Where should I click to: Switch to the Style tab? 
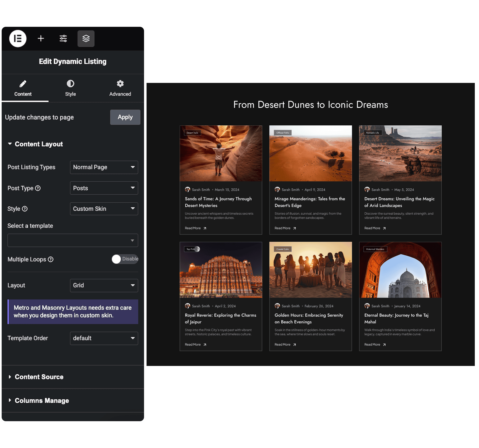click(70, 88)
